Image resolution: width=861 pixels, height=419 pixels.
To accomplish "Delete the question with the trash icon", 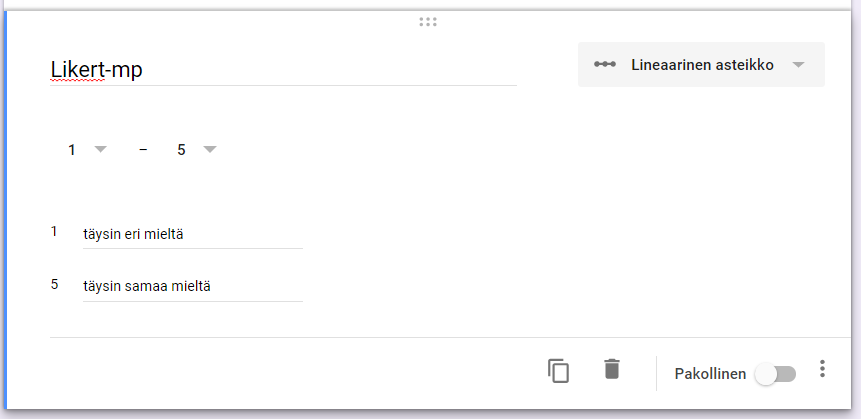I will point(612,369).
